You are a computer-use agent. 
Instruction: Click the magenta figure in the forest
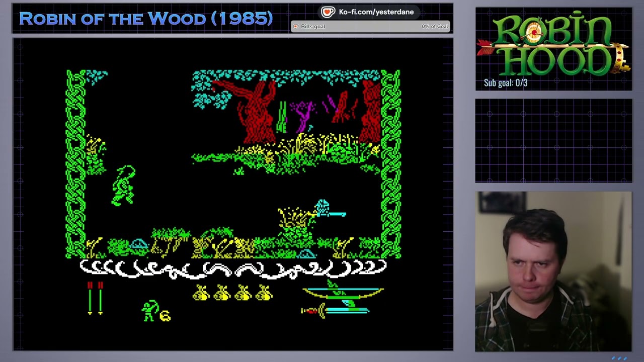(x=303, y=116)
